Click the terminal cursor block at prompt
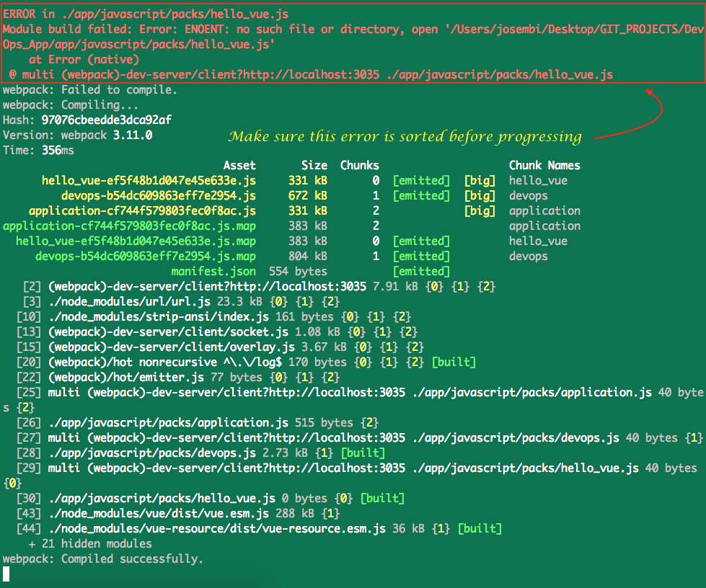The width and height of the screenshot is (706, 588). [6, 574]
